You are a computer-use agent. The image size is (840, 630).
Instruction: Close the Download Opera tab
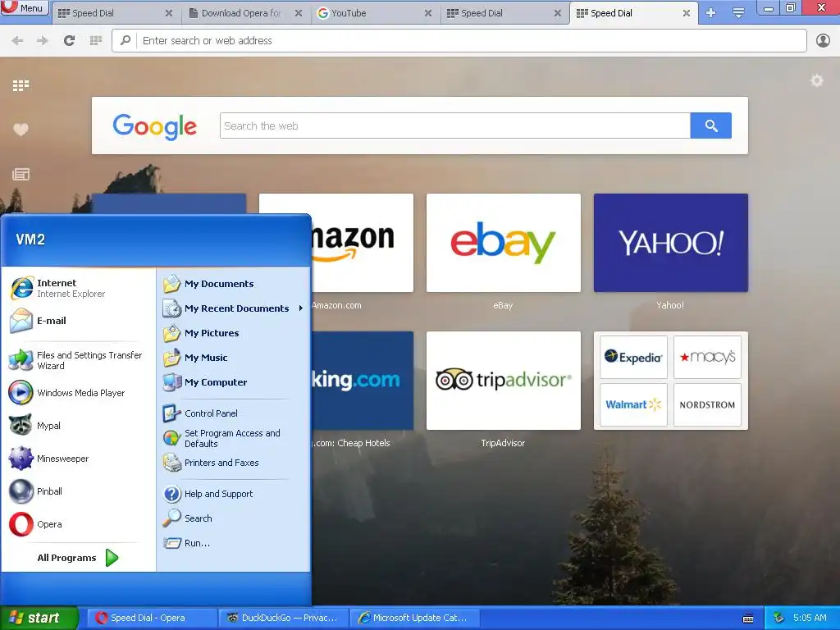point(299,13)
